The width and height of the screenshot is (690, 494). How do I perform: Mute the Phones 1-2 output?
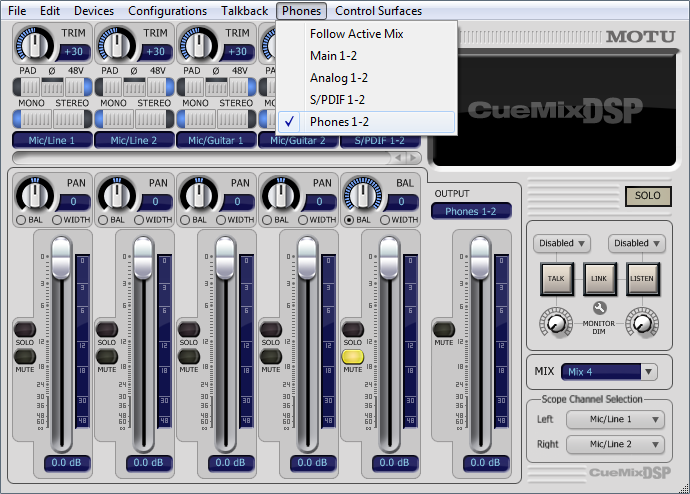click(444, 329)
